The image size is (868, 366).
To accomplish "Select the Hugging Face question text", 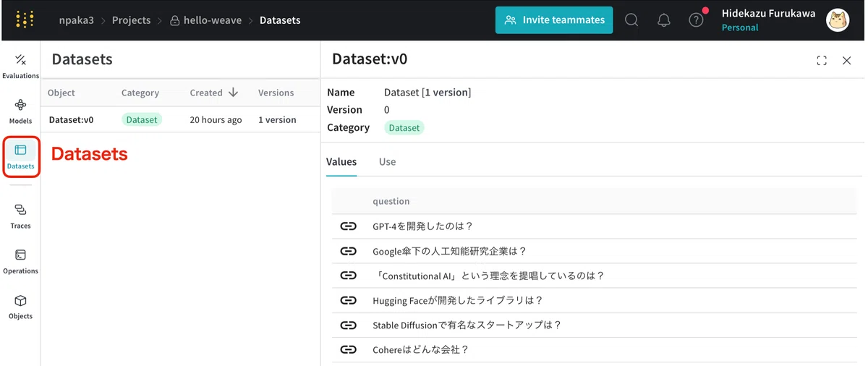I will (x=458, y=300).
